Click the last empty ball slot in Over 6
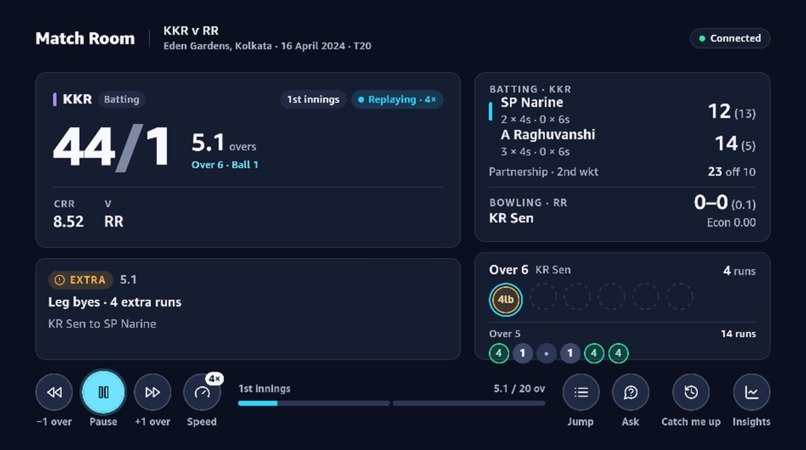The image size is (806, 450). [680, 297]
